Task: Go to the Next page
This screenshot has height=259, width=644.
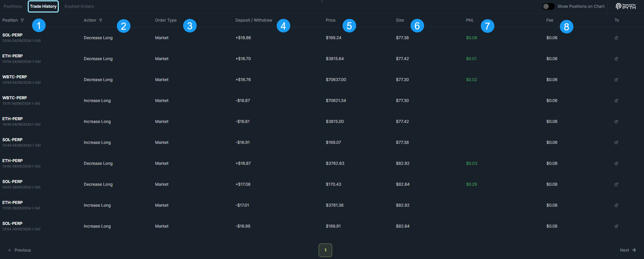Action: click(x=628, y=250)
